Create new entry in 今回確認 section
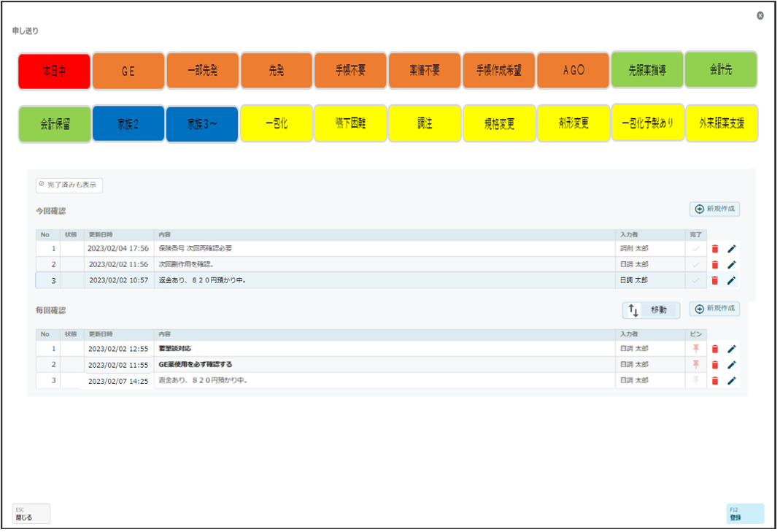 [x=714, y=209]
